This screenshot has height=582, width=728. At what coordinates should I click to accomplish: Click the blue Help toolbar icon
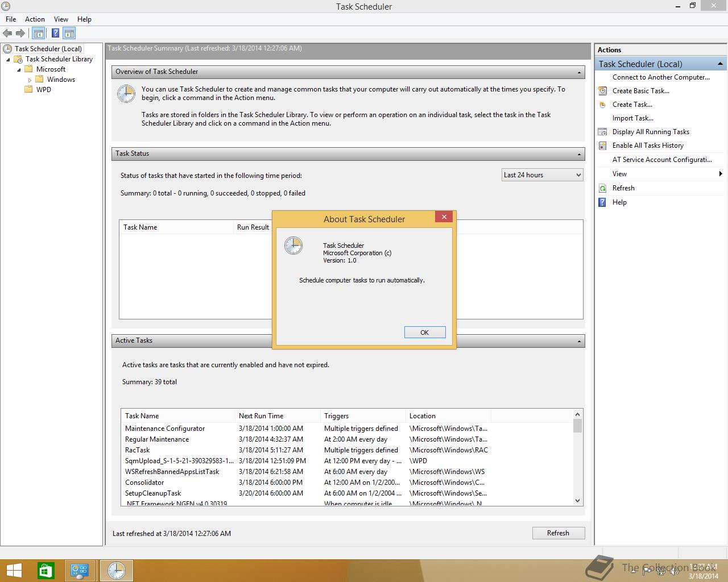point(55,34)
